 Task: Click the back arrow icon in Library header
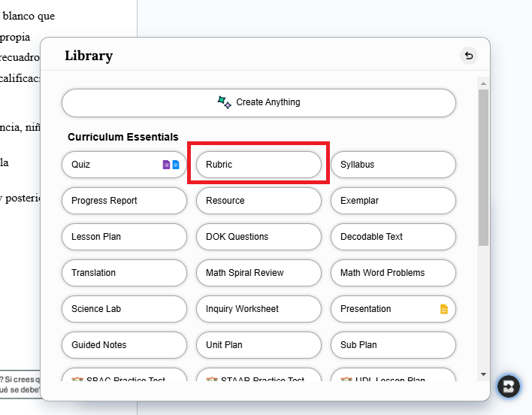469,56
